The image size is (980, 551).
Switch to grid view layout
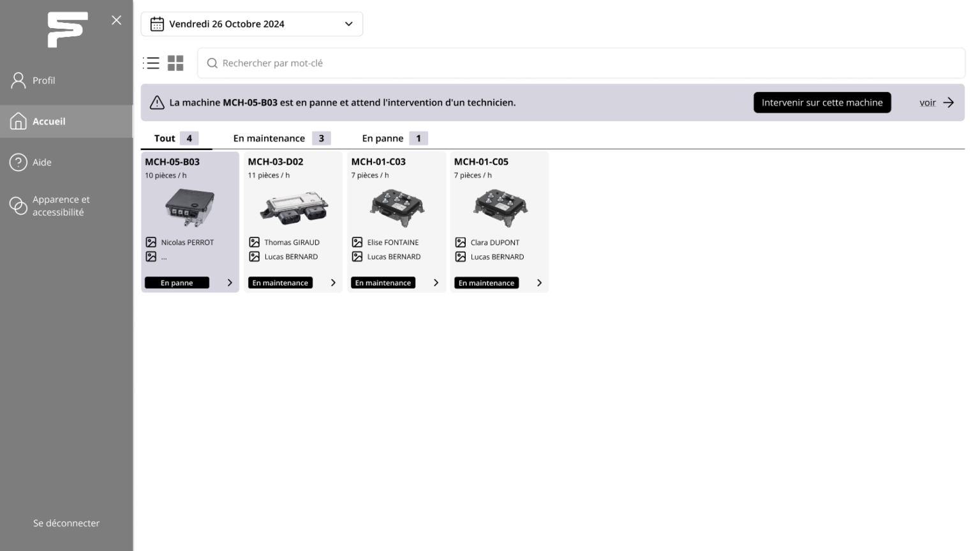tap(175, 63)
